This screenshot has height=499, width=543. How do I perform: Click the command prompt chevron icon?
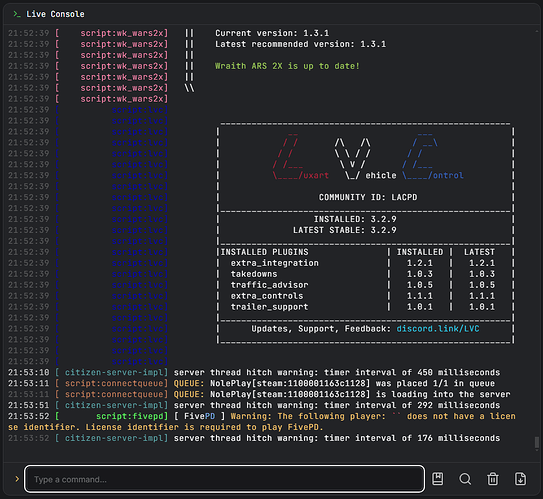tap(17, 479)
